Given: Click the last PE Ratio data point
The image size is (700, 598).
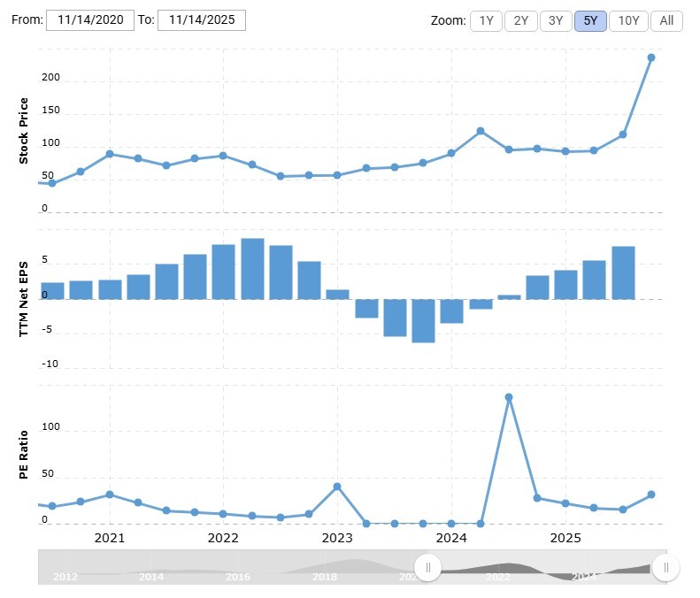Looking at the screenshot, I should pos(651,494).
